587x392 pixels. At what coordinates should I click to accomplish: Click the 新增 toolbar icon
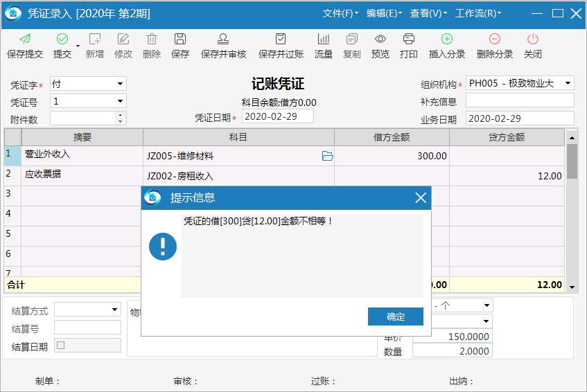pyautogui.click(x=95, y=39)
